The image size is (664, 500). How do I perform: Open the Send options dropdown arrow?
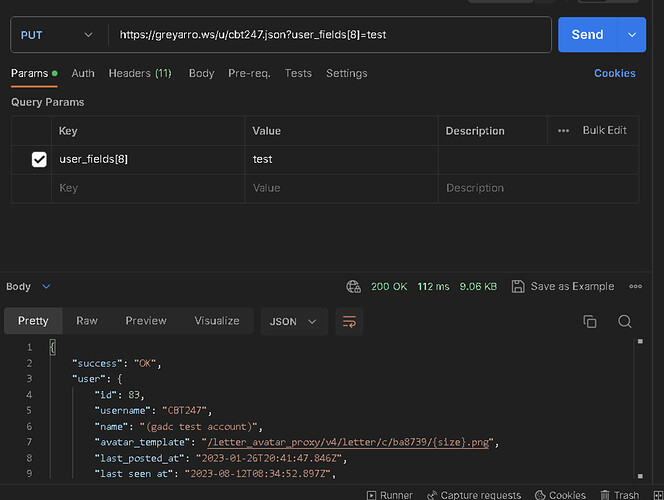click(632, 35)
